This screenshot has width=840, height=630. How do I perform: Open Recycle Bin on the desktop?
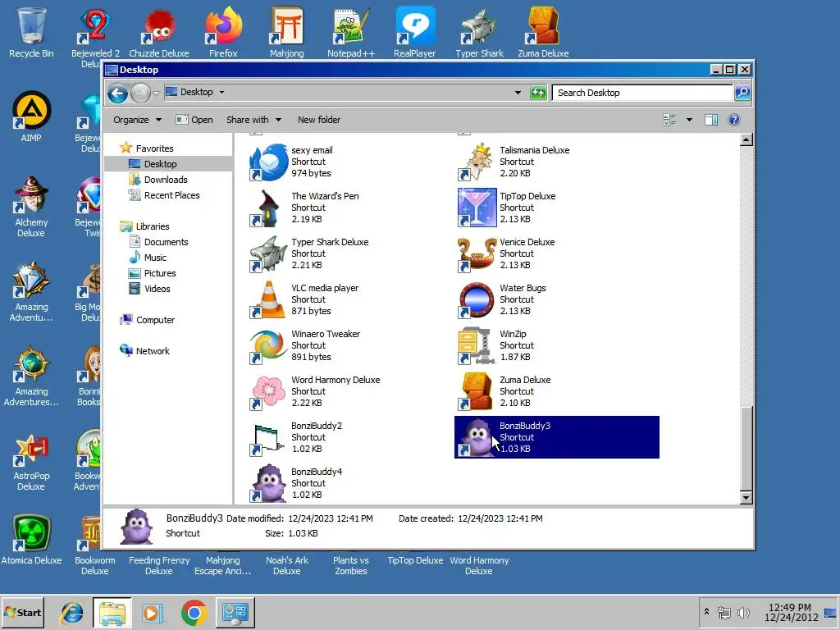click(31, 32)
